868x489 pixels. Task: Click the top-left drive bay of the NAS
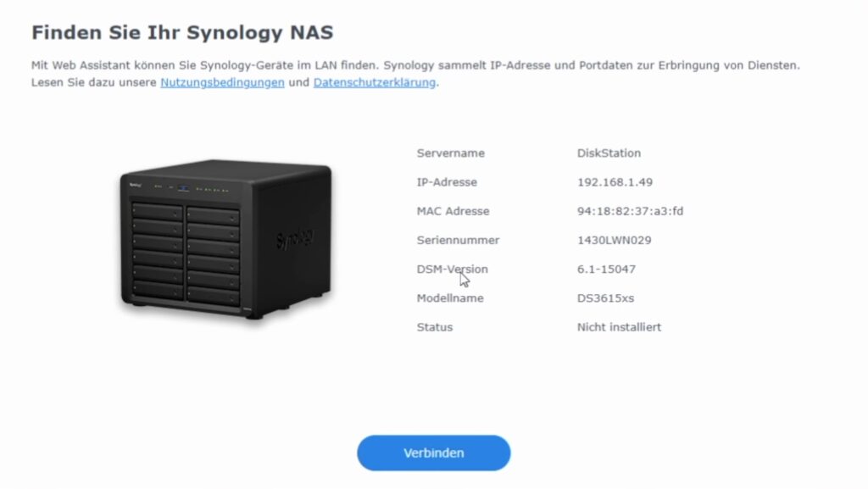[x=157, y=211]
